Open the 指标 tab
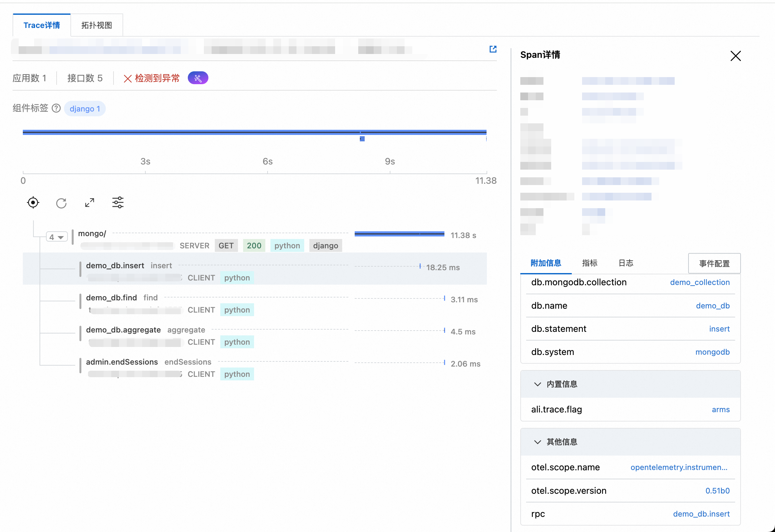 click(x=589, y=263)
